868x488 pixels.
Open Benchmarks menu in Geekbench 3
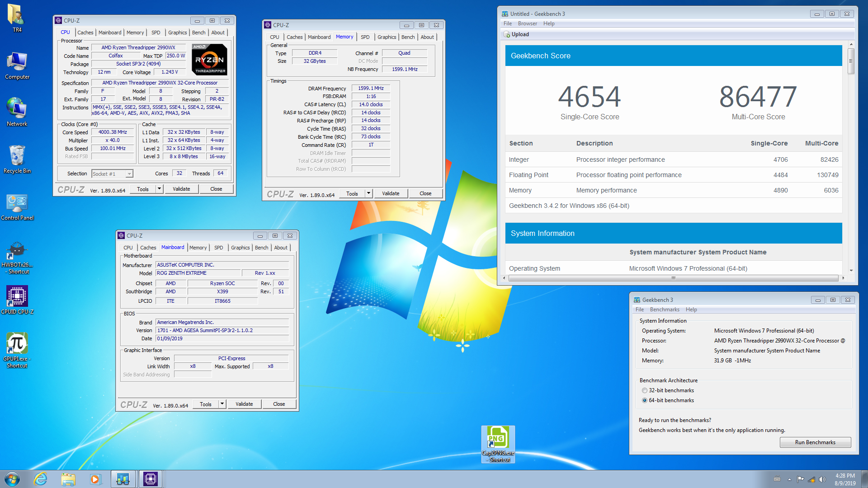click(665, 310)
